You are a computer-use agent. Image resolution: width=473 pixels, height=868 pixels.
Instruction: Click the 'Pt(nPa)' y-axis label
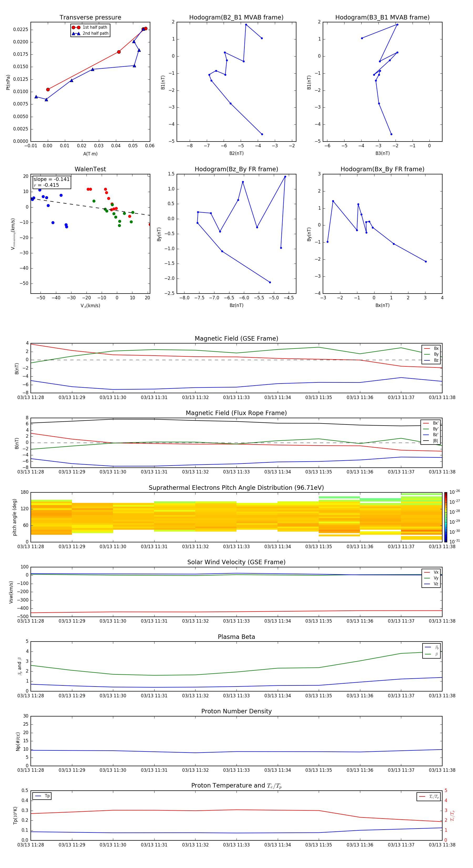pyautogui.click(x=8, y=82)
